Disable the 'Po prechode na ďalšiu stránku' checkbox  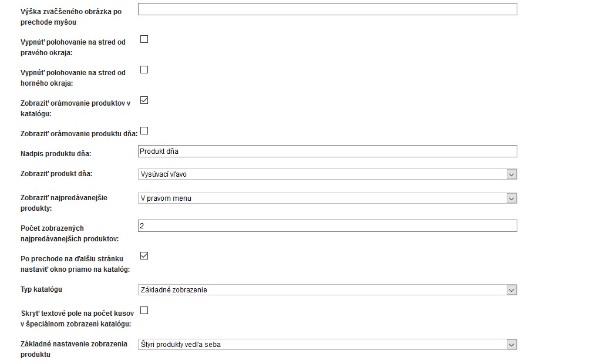(x=144, y=256)
